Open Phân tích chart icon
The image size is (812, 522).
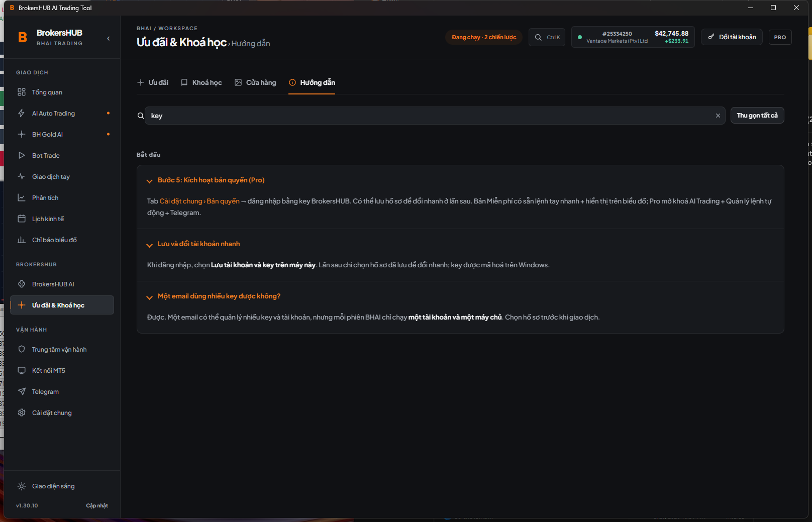point(22,197)
